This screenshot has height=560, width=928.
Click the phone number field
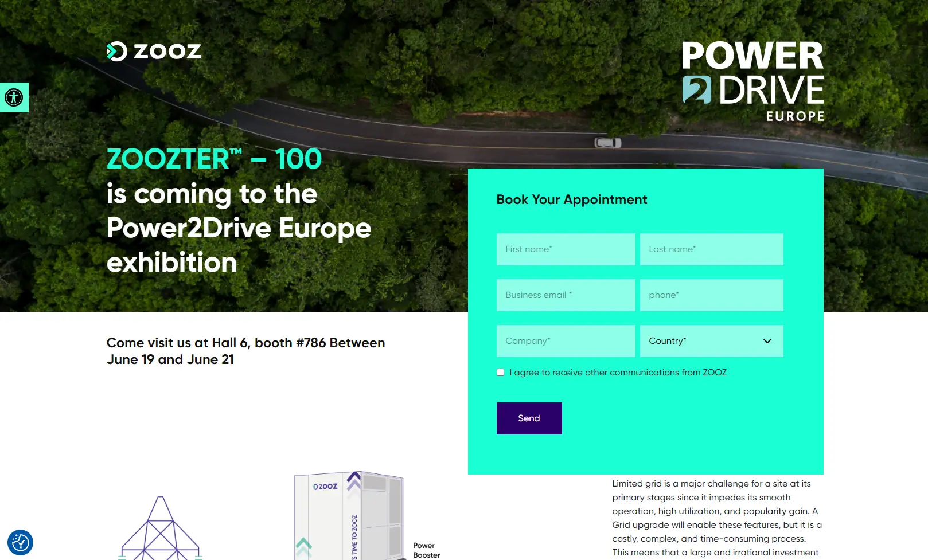coord(711,295)
